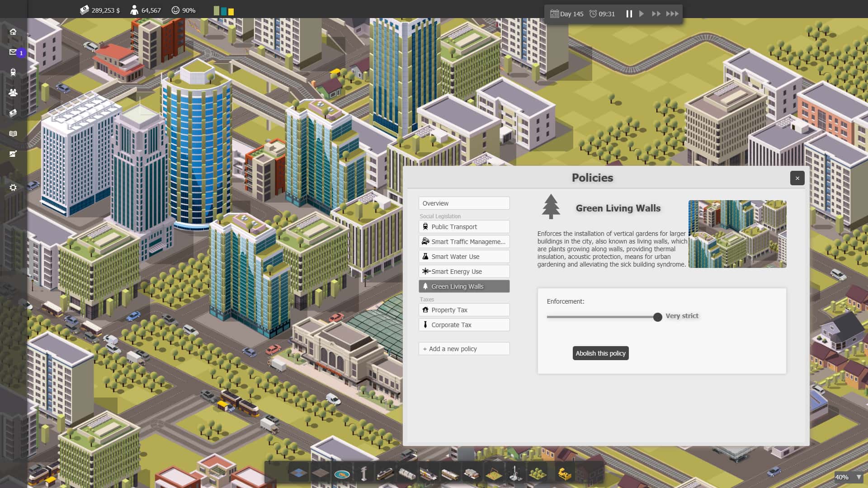The width and height of the screenshot is (868, 488).
Task: Click the Green Living Walls preview thumbnail
Action: click(x=737, y=234)
